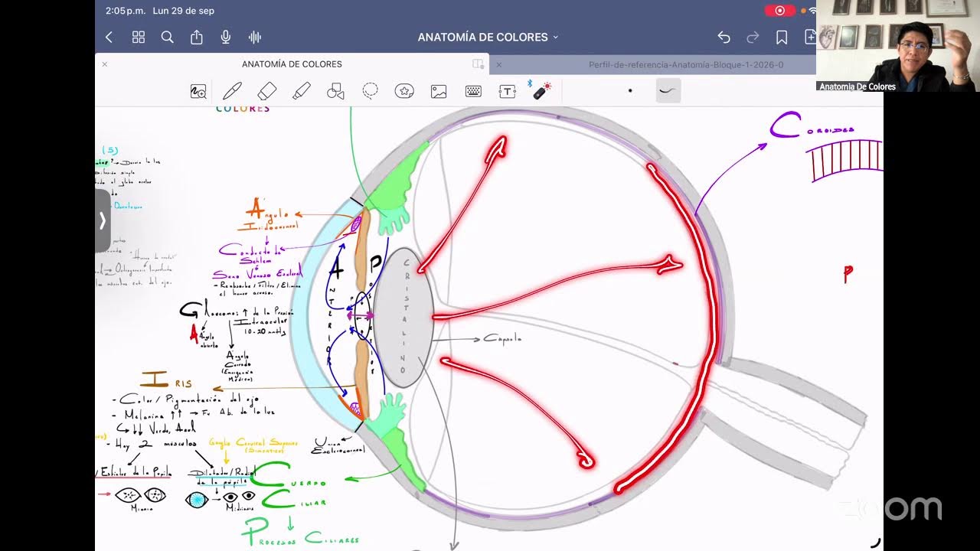
Task: Choose the small dot stroke size
Action: coord(630,91)
